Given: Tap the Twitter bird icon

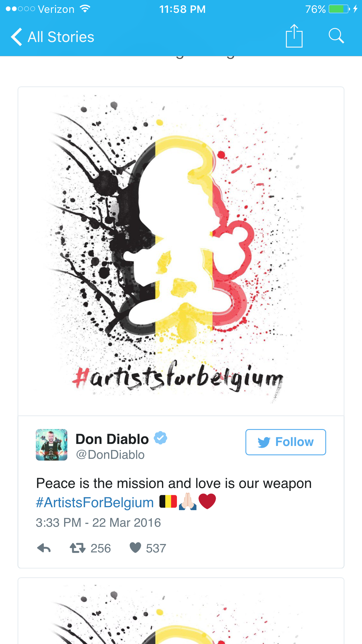Looking at the screenshot, I should [264, 442].
